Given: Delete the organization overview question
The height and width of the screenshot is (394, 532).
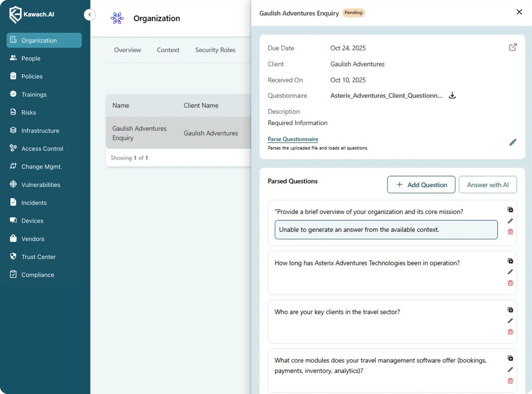Looking at the screenshot, I should (x=510, y=232).
